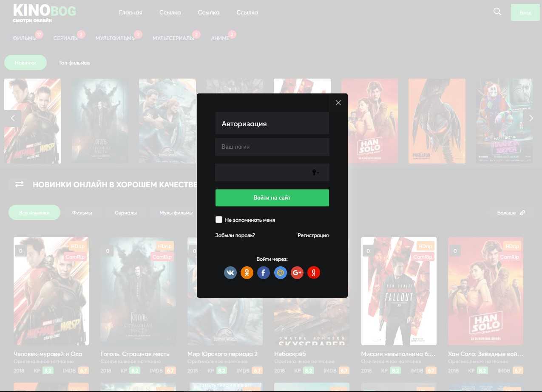Viewport: 542px width, 392px height.
Task: Click the title Гоголь. Страшная месть
Action: click(x=135, y=354)
